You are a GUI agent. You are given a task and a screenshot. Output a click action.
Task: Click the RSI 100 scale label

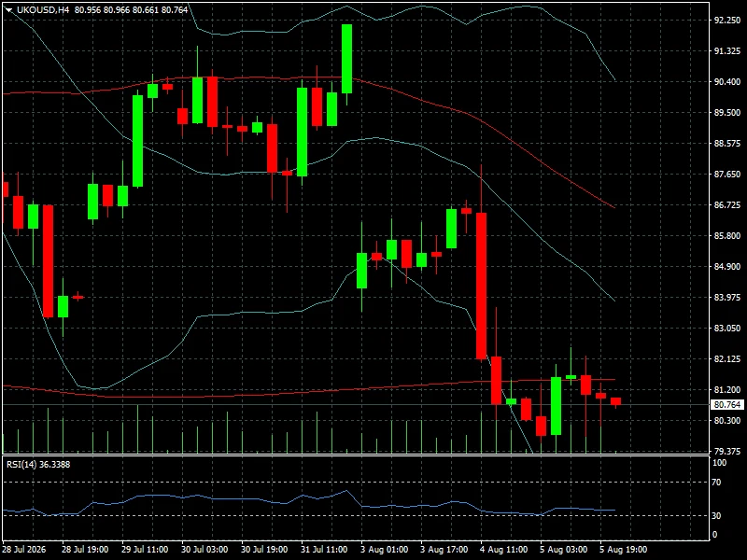pos(719,463)
